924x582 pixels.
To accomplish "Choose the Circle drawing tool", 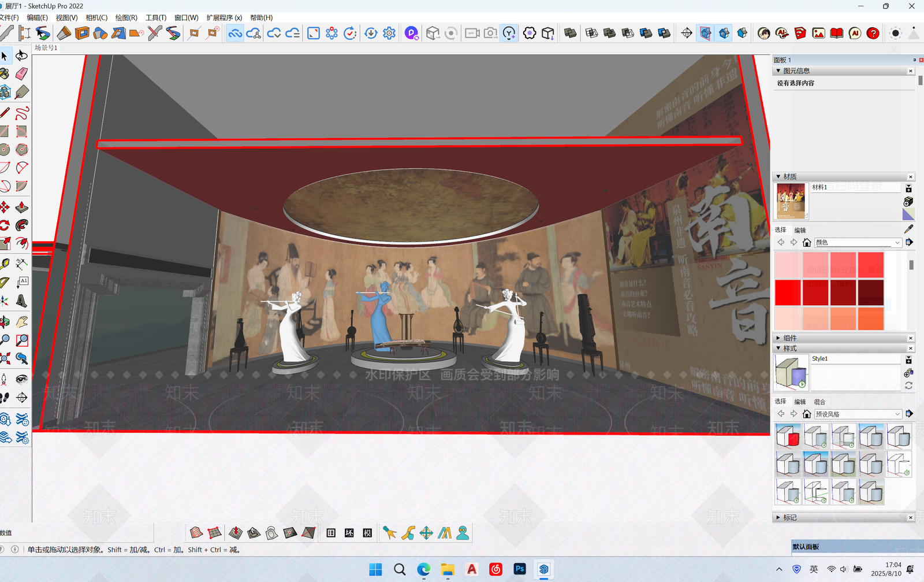I will (x=5, y=150).
